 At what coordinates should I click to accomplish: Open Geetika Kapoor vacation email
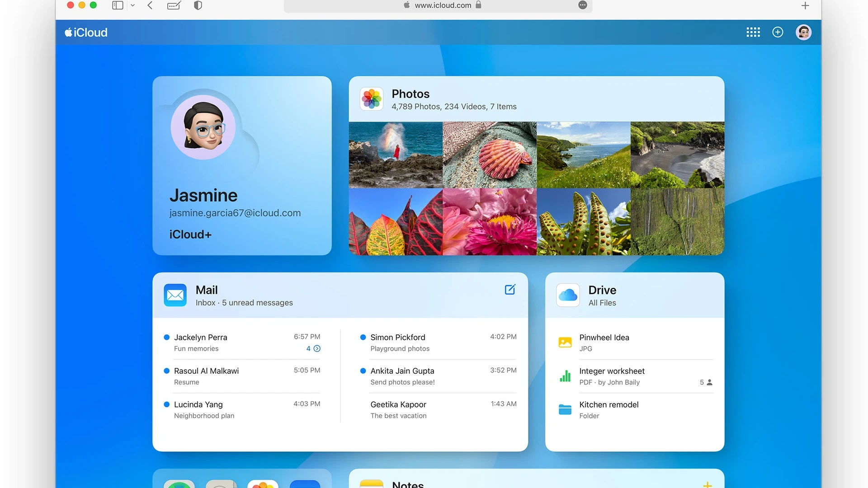point(438,410)
